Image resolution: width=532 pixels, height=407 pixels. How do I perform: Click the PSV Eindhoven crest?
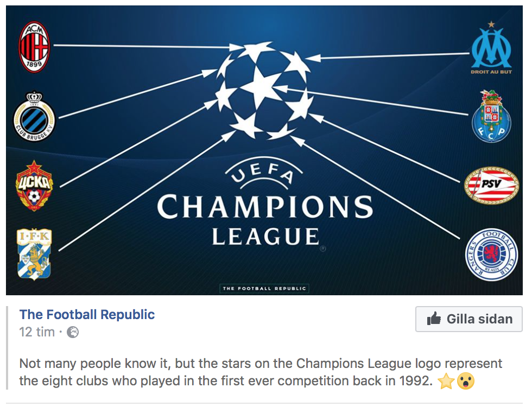coord(491,185)
